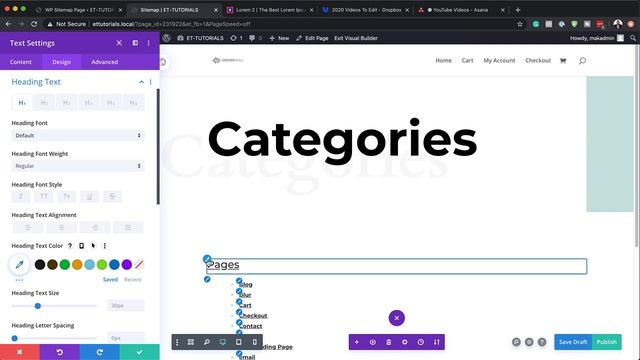Open the ET-TUTORIALS site menu in admin bar

[x=200, y=38]
